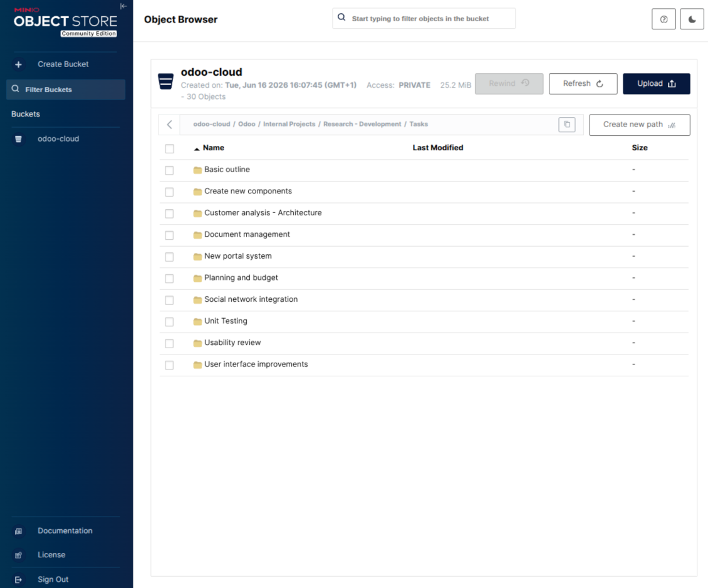708x588 pixels.
Task: Click the folder icon for User interface improvements
Action: point(197,365)
